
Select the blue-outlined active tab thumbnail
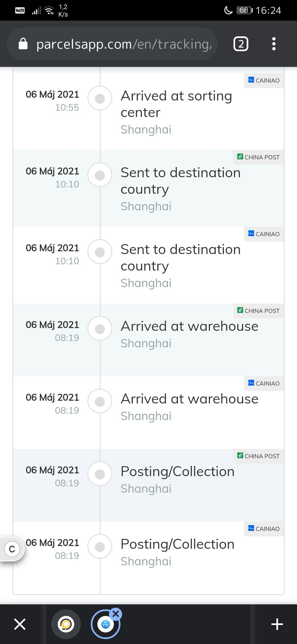105,624
